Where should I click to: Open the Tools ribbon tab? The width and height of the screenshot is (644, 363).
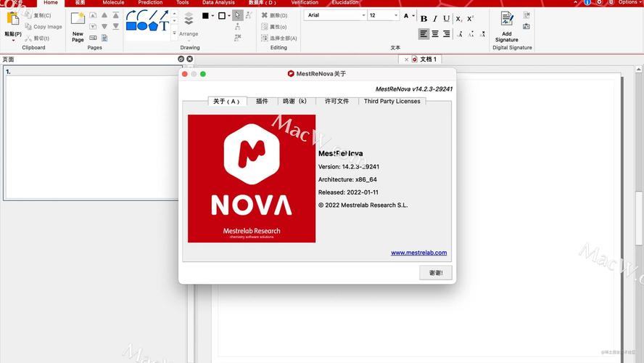[x=182, y=2]
